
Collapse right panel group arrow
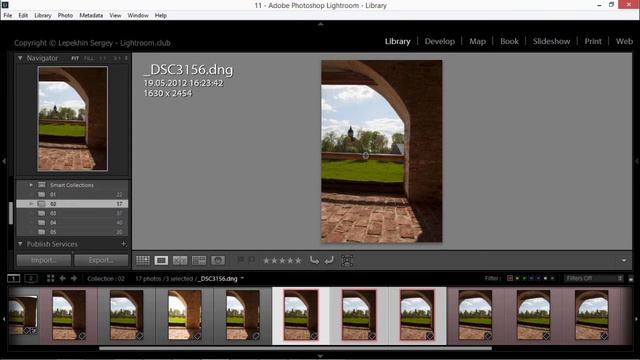(637, 161)
